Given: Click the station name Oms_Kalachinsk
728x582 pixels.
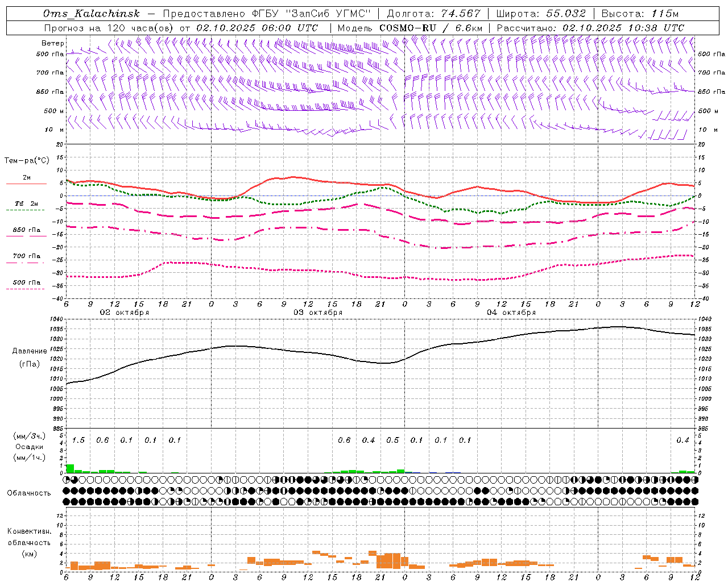Looking at the screenshot, I should [92, 14].
